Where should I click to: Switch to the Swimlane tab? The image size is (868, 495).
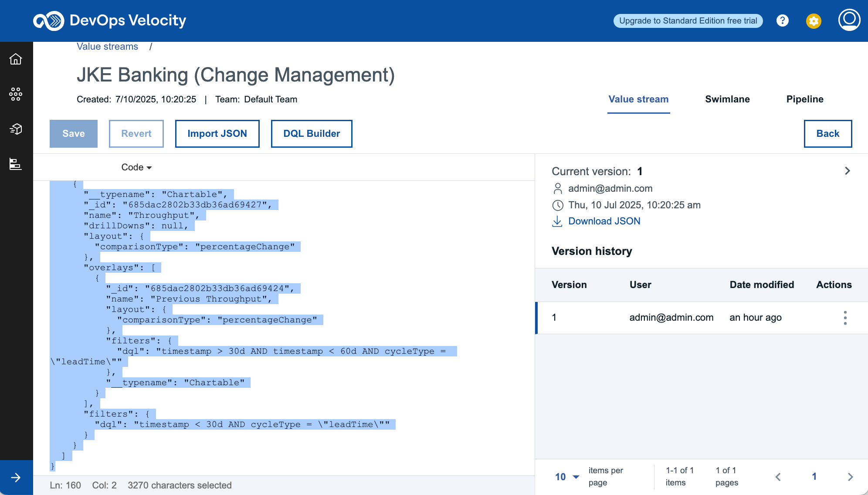[x=727, y=99]
